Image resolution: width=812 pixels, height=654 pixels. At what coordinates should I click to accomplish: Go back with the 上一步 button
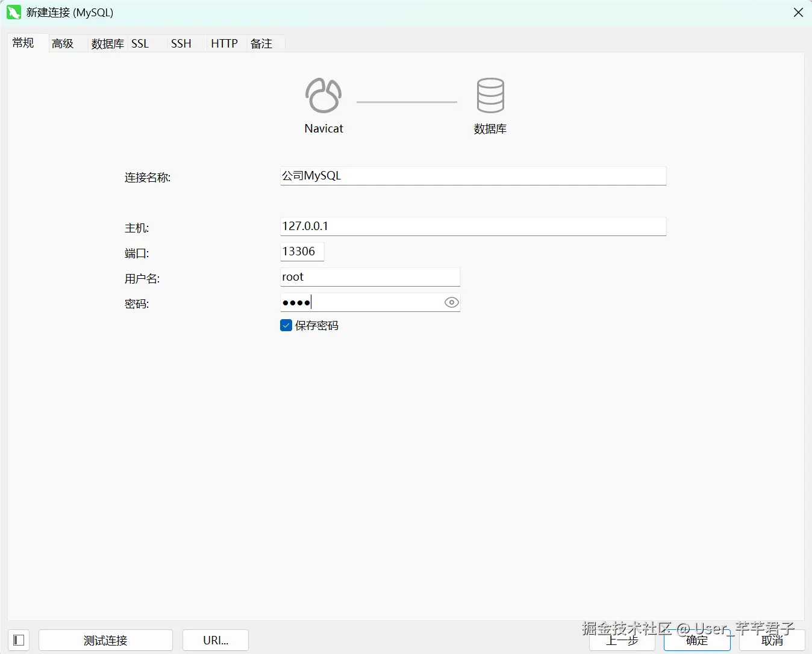622,640
